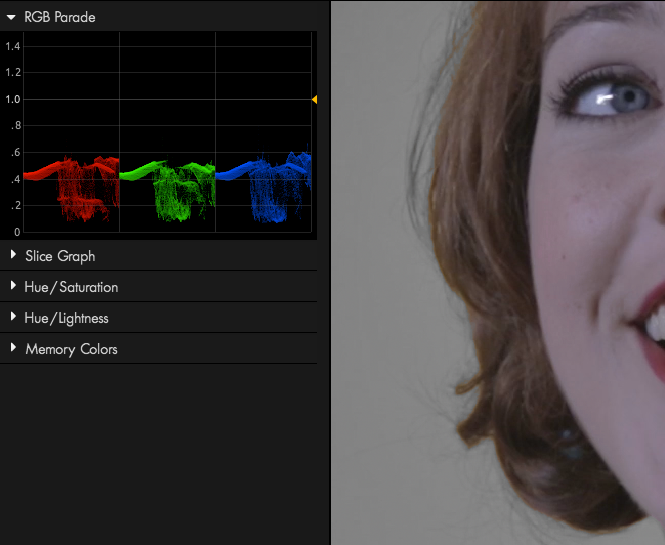Collapse the RGB Parade section
The width and height of the screenshot is (665, 545).
pos(11,17)
